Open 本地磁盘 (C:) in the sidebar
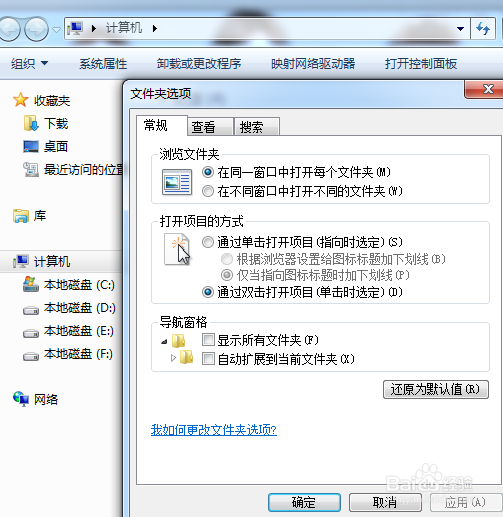Viewport: 503px width, 517px height. tap(79, 285)
